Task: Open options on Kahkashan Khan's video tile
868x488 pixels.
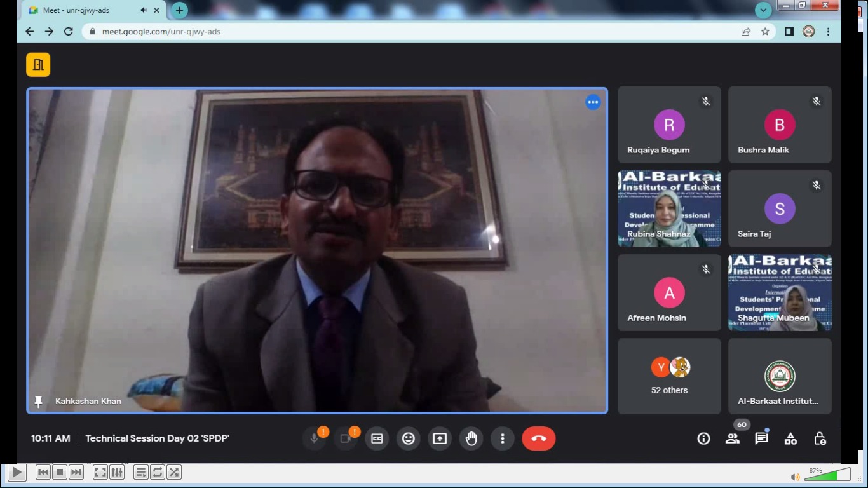Action: (593, 102)
